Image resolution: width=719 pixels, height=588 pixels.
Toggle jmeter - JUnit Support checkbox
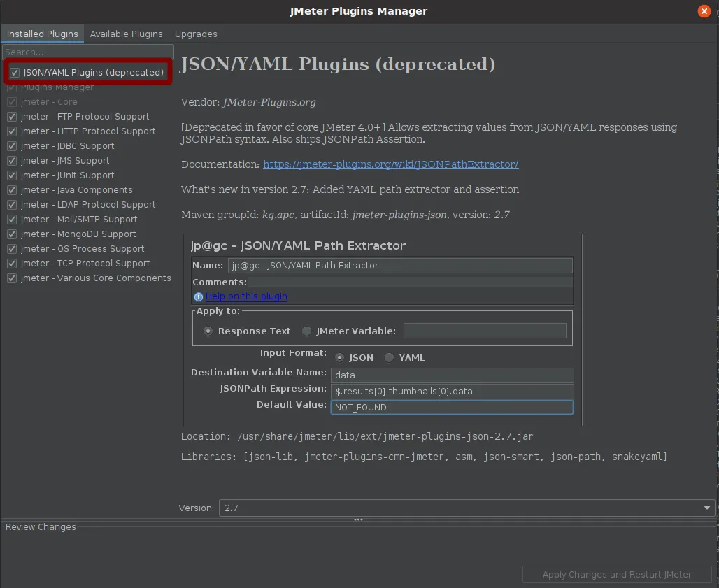point(12,175)
